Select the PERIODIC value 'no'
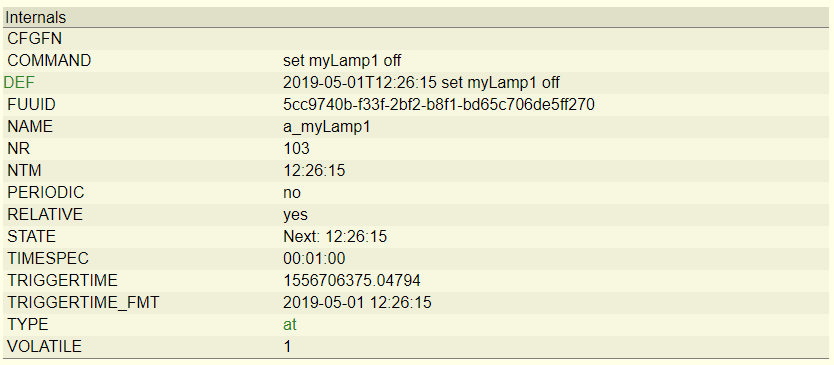834x365 pixels. (x=292, y=192)
